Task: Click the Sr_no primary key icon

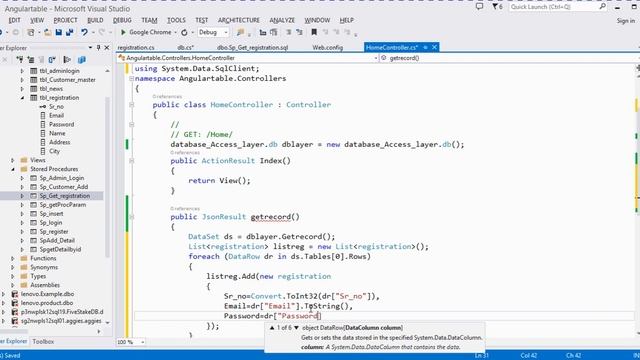Action: coord(43,107)
